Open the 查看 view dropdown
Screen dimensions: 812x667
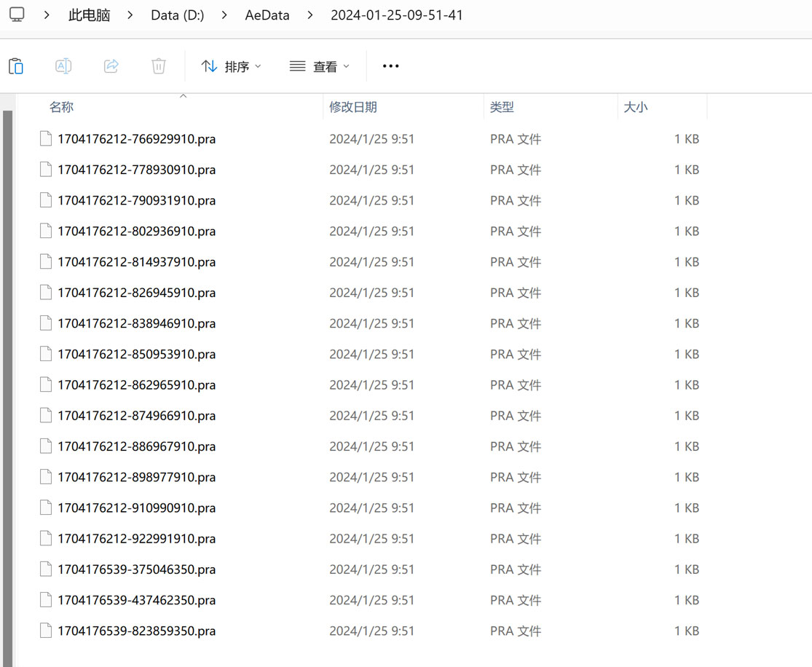tap(320, 66)
